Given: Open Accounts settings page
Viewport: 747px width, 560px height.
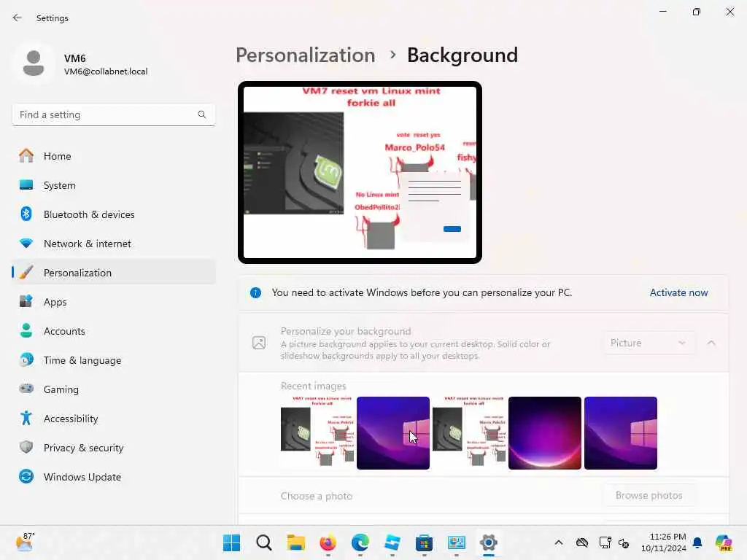Looking at the screenshot, I should (113, 331).
